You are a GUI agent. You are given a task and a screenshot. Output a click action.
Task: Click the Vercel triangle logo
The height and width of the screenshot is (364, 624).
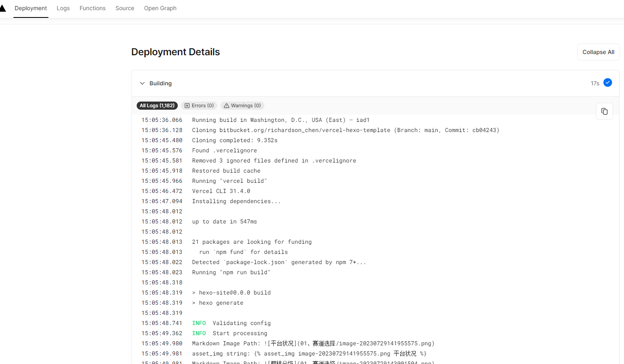2,8
